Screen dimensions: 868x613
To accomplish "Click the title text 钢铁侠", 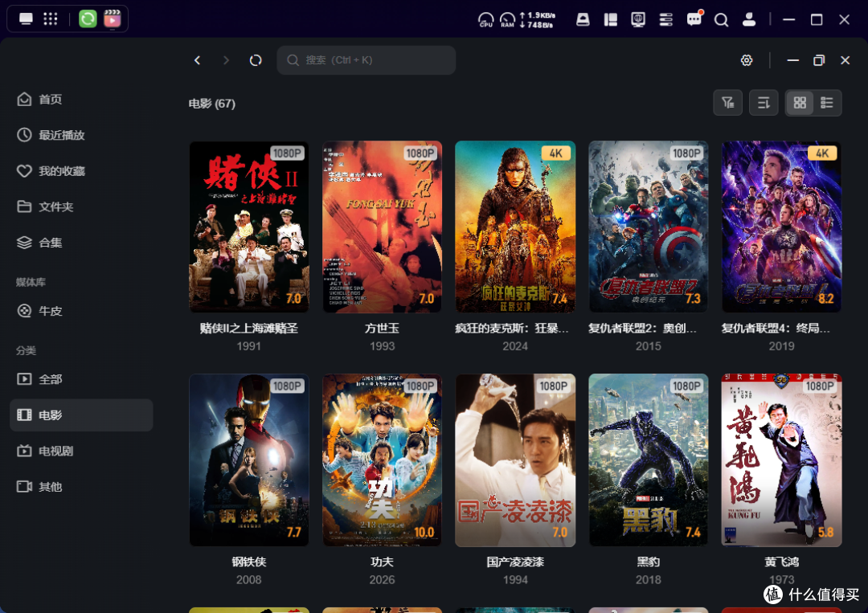I will coord(249,562).
